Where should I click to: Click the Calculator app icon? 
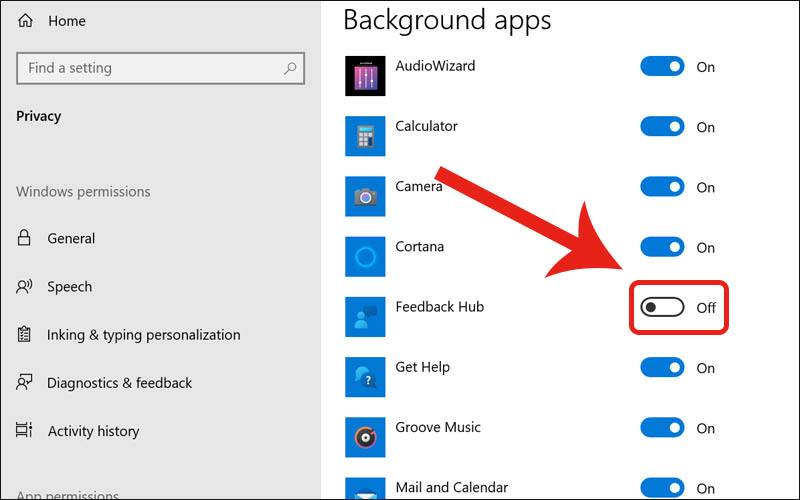tap(365, 136)
